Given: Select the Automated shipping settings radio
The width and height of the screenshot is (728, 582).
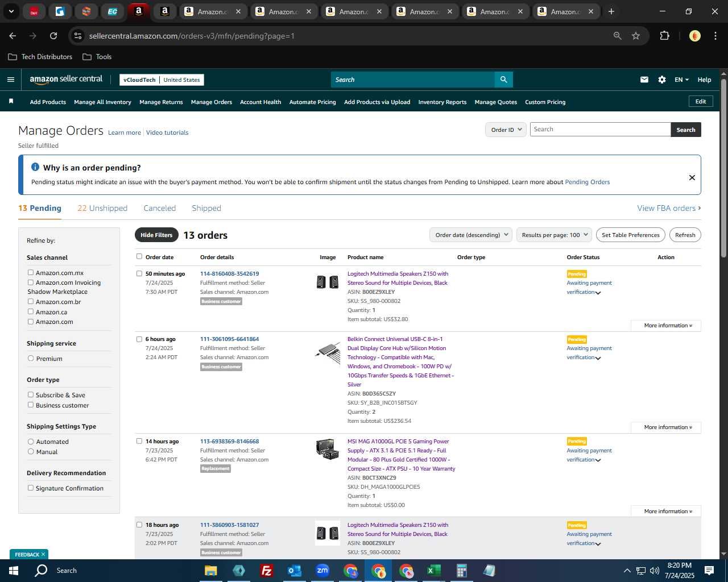Looking at the screenshot, I should click(x=31, y=441).
